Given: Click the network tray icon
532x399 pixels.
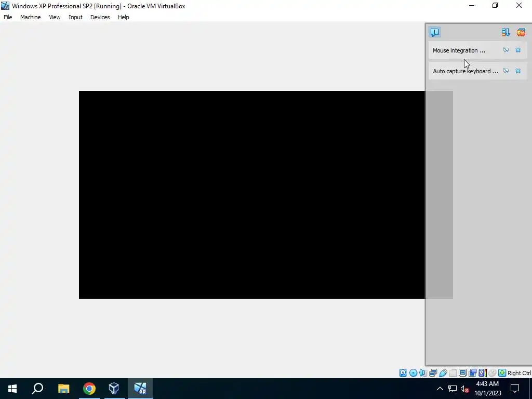Looking at the screenshot, I should tap(453, 389).
